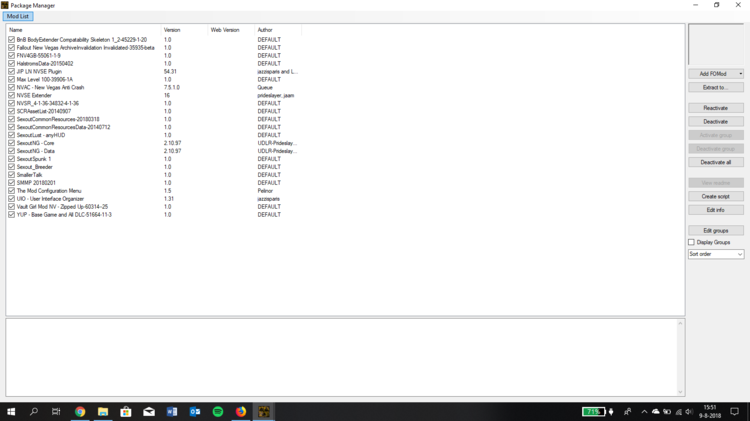The image size is (750, 421).
Task: Toggle UIO - User Interface Organizer checkbox
Action: pos(11,199)
